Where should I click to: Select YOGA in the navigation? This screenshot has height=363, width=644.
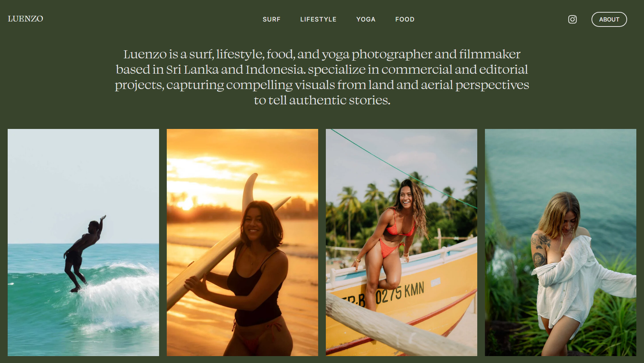[365, 19]
